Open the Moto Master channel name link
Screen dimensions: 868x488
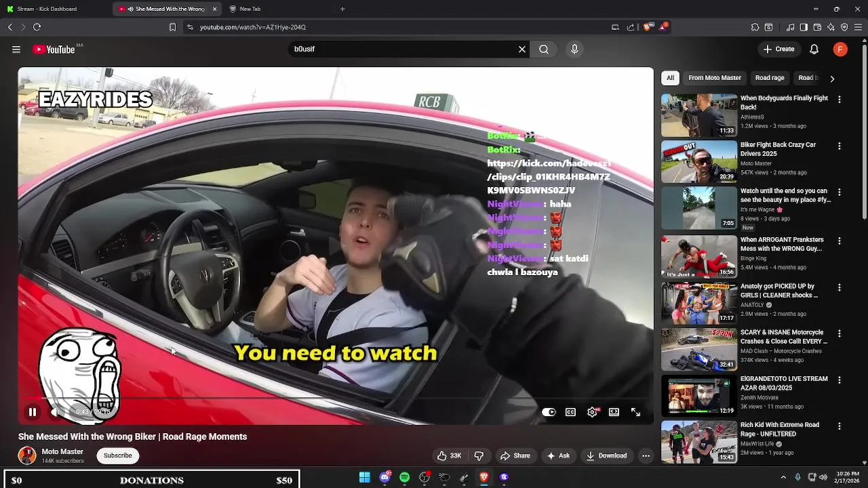(x=62, y=451)
